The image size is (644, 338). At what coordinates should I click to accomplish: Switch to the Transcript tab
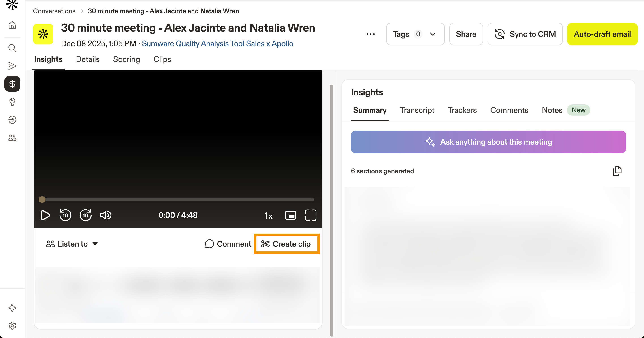pyautogui.click(x=417, y=110)
